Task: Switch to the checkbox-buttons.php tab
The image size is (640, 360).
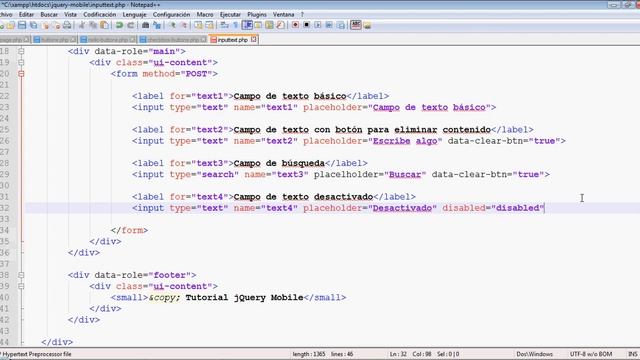Action: (x=173, y=40)
